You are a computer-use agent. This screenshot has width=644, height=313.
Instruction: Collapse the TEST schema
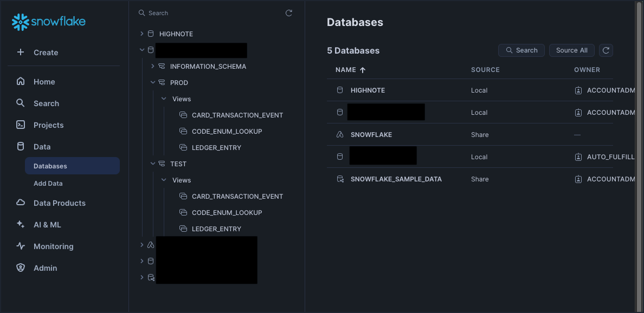(x=152, y=164)
